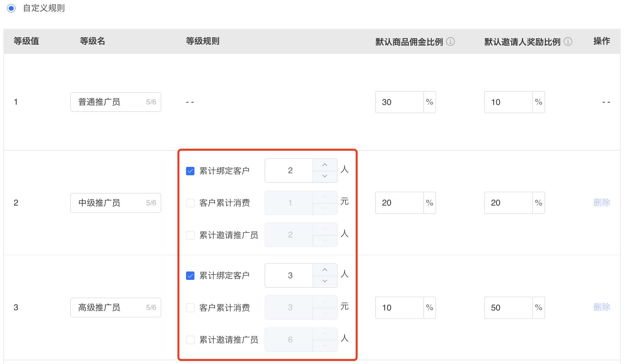Decrease 累计绑定客户 value for level 2
Screen dimensions: 625x364
pos(325,176)
